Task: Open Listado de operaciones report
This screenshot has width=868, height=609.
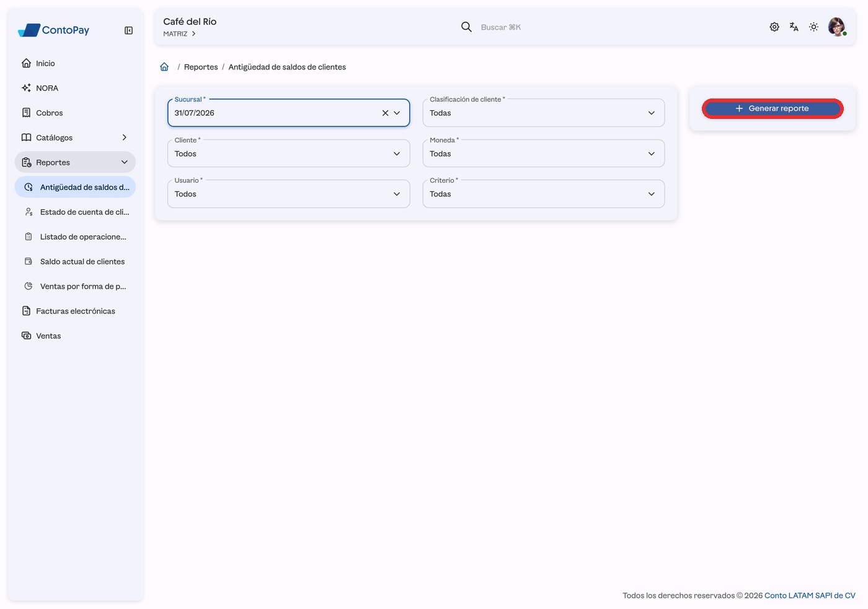Action: point(75,237)
